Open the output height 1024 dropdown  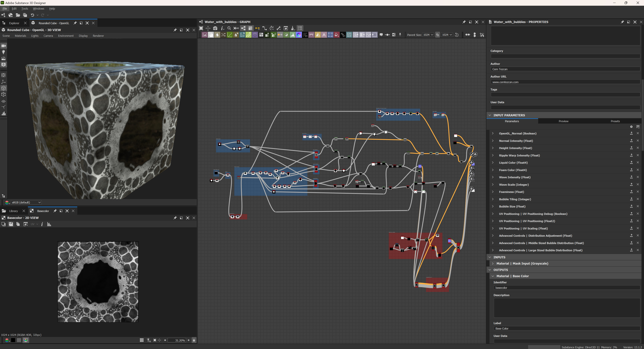[x=447, y=35]
